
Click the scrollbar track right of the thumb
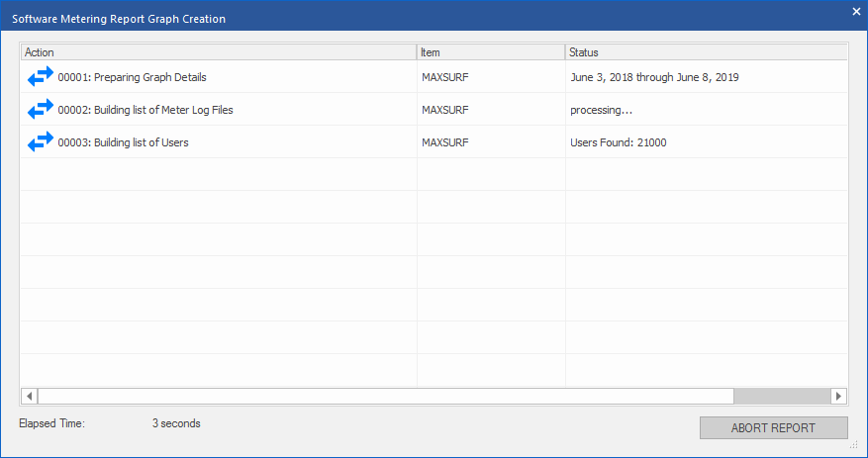click(x=782, y=396)
